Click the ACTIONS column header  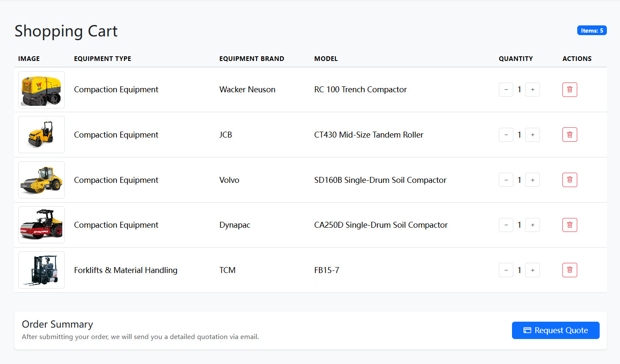click(577, 59)
